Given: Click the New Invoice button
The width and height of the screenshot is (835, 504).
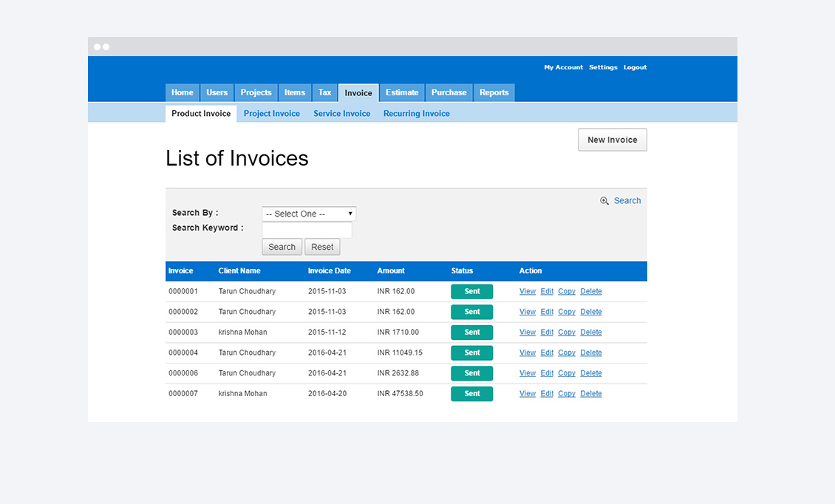Looking at the screenshot, I should point(612,140).
